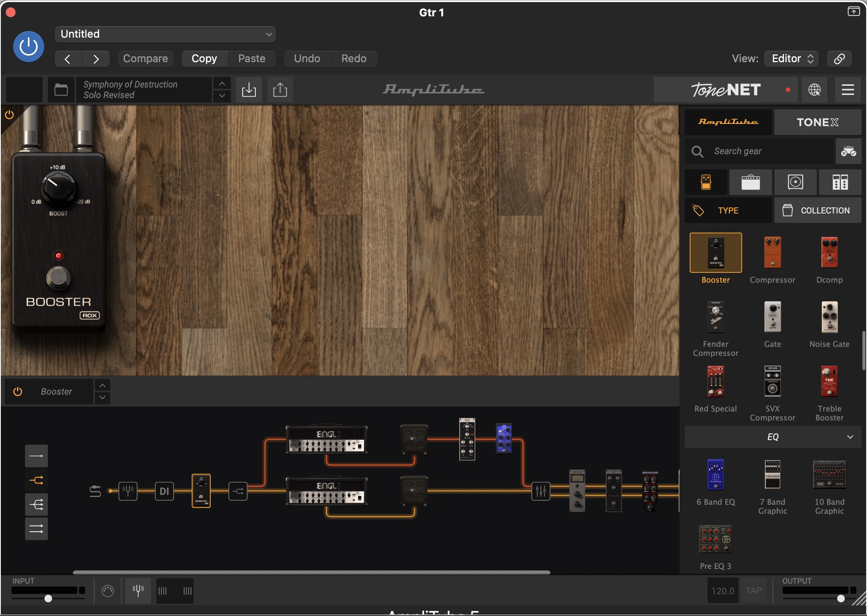867x616 pixels.
Task: Switch to the COLLECTION filter tab
Action: (x=817, y=211)
